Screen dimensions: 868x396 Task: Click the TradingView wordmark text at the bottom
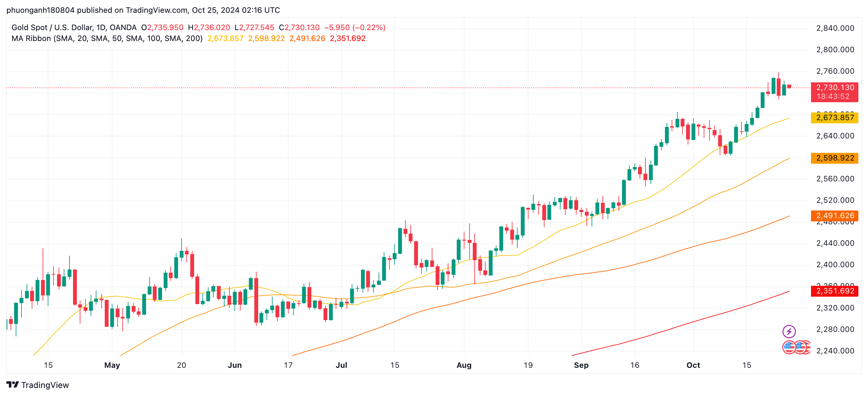pos(45,385)
